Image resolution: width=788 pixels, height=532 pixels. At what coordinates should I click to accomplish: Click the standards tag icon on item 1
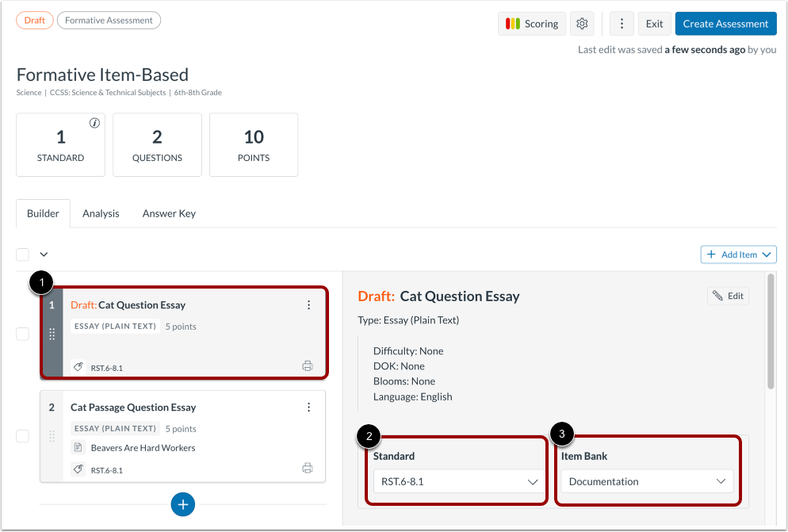pos(78,367)
